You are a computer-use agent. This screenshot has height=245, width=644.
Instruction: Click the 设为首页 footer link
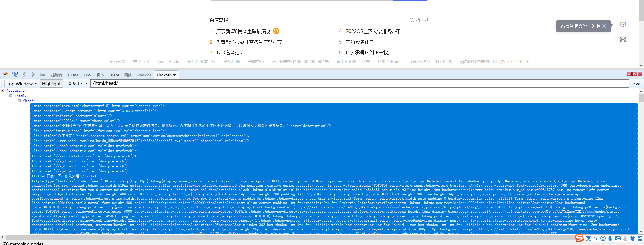(117, 62)
